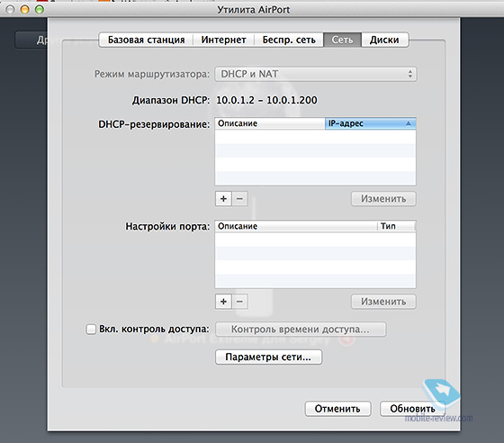Image resolution: width=504 pixels, height=443 pixels.
Task: Open Параметры сети dialog
Action: pos(268,357)
